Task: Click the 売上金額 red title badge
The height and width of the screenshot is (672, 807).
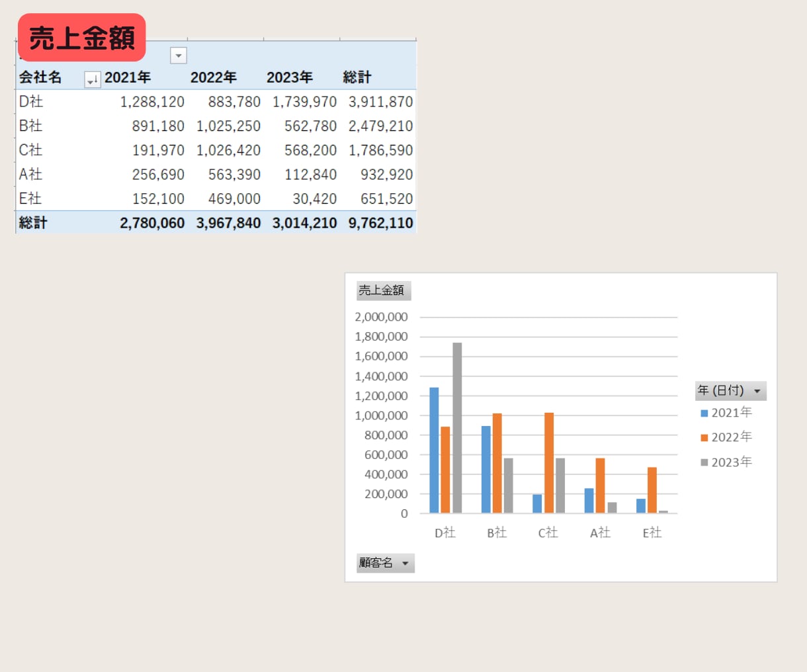Action: coord(82,38)
